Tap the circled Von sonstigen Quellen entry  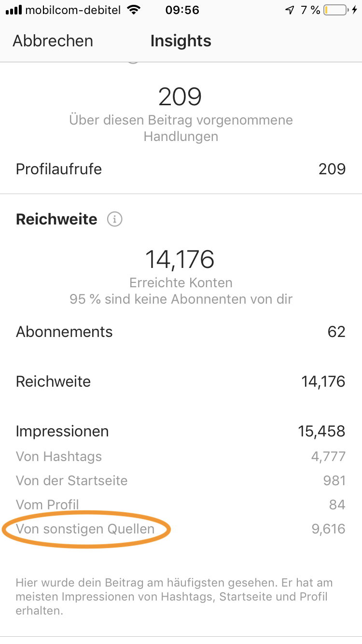coord(85,529)
